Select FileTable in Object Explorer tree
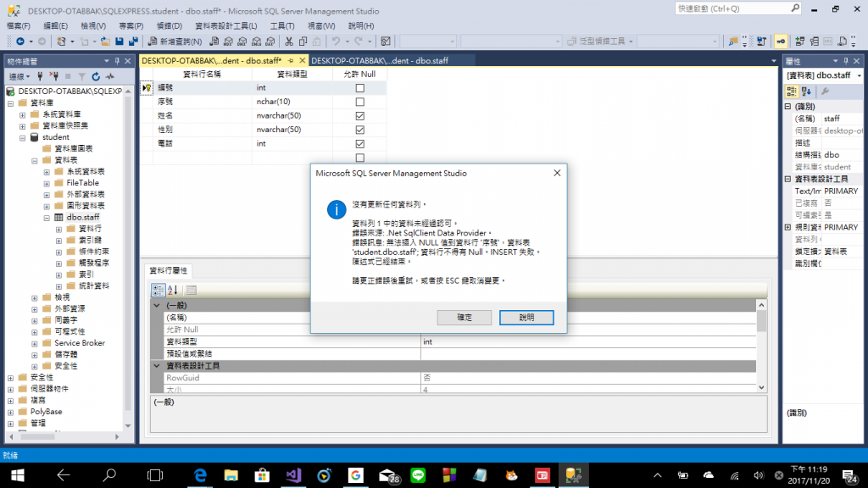 pos(82,183)
